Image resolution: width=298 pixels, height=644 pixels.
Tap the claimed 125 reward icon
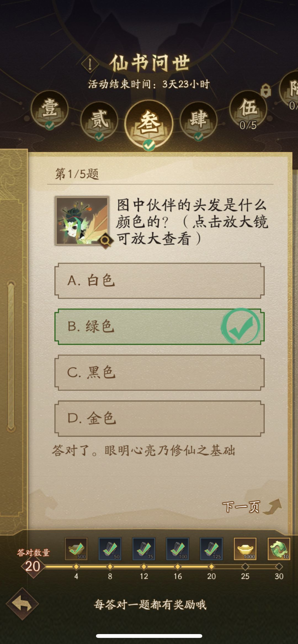(211, 549)
